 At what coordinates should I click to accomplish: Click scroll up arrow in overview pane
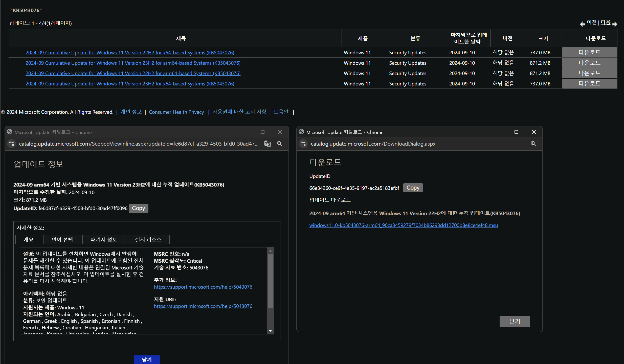270,251
